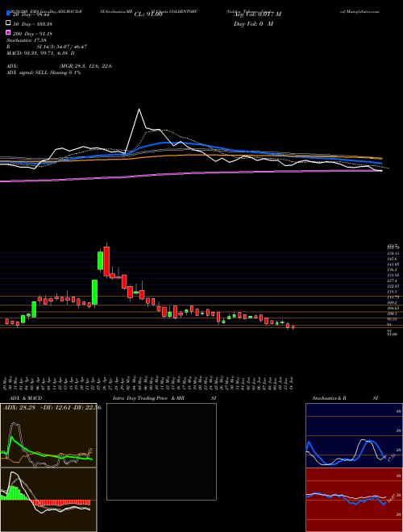Click the 'ADX: 28.28 +DY: 12.61 -DY: 22.56' readout
This screenshot has height=532, width=403.
coord(52,408)
